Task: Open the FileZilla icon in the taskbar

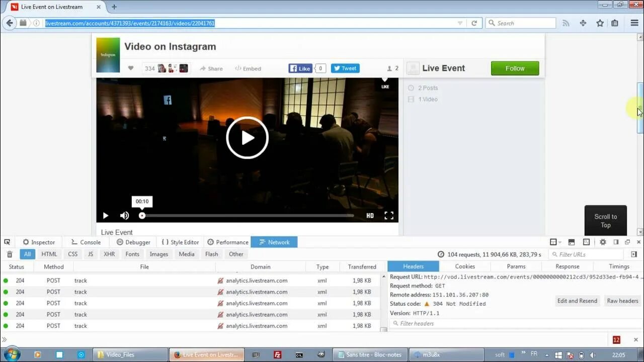Action: point(277,354)
